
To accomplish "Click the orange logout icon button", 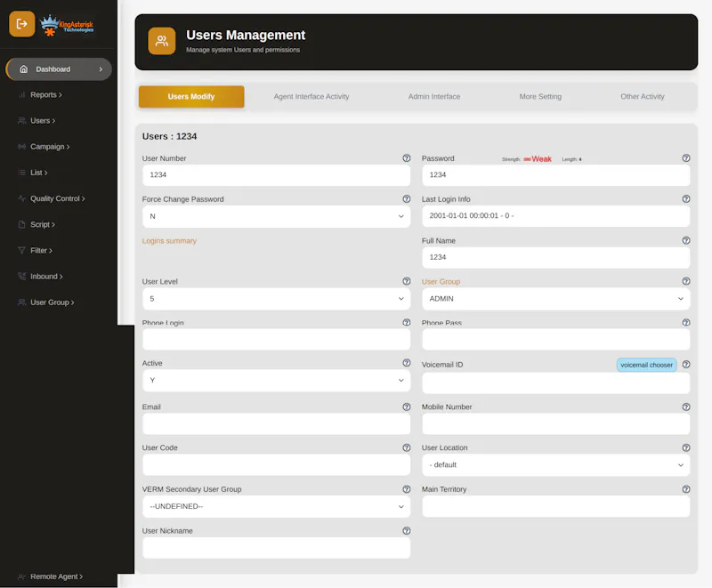I will pos(21,24).
